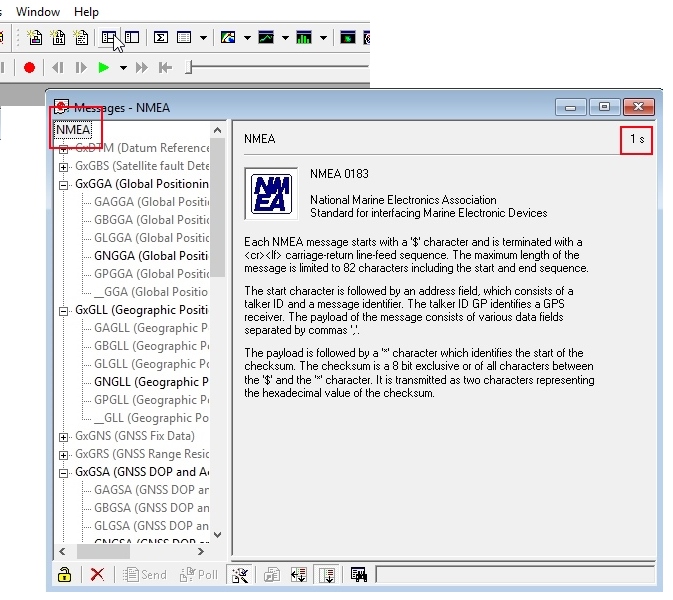Open the Sky View docking window icon

[x=348, y=38]
